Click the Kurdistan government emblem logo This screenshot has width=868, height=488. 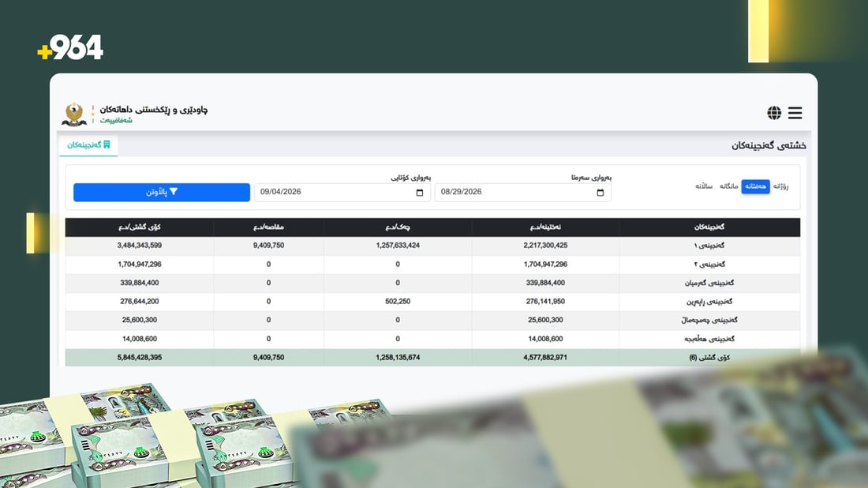click(73, 114)
